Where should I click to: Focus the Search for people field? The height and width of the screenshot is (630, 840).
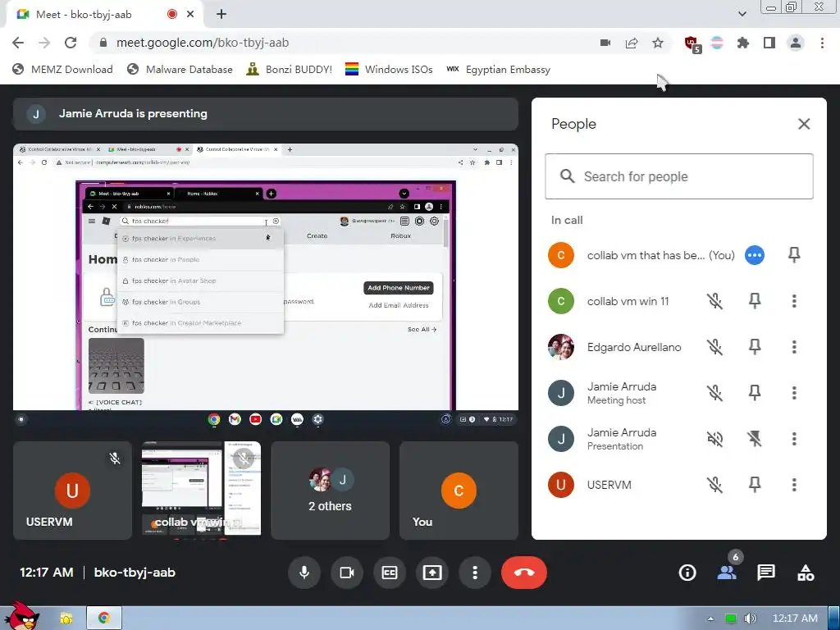[x=678, y=176]
